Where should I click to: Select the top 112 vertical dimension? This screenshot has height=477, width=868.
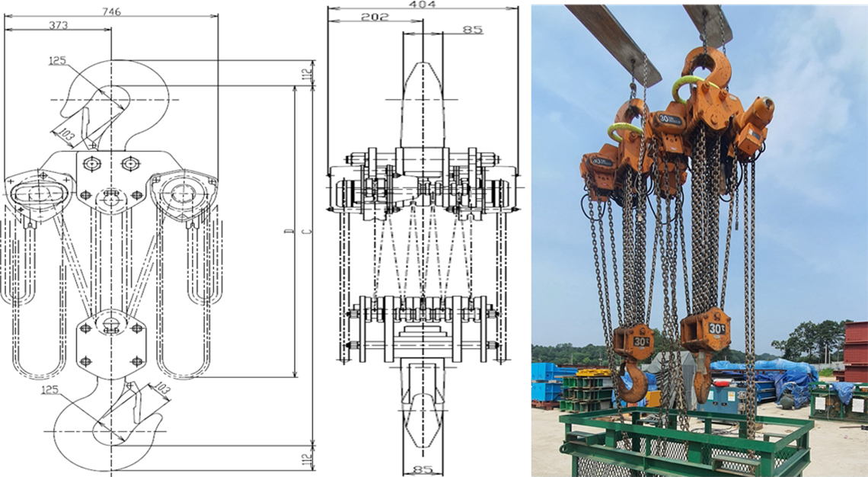pyautogui.click(x=307, y=72)
